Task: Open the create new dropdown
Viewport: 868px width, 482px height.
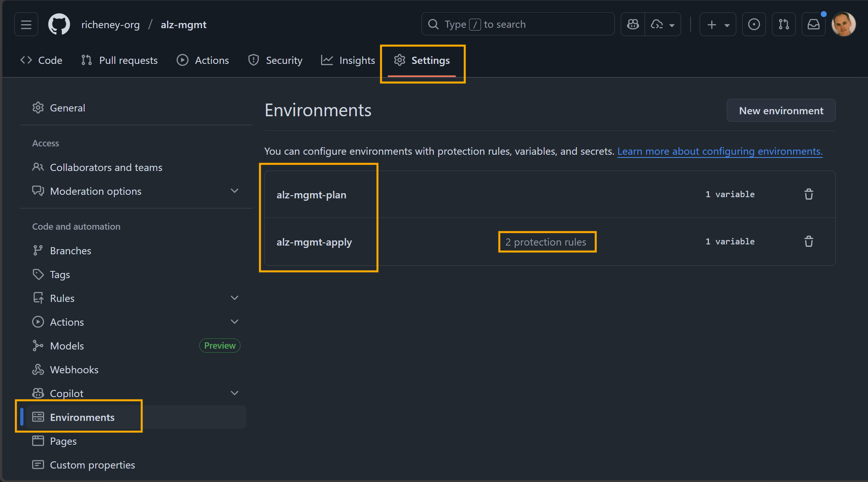Action: (718, 24)
